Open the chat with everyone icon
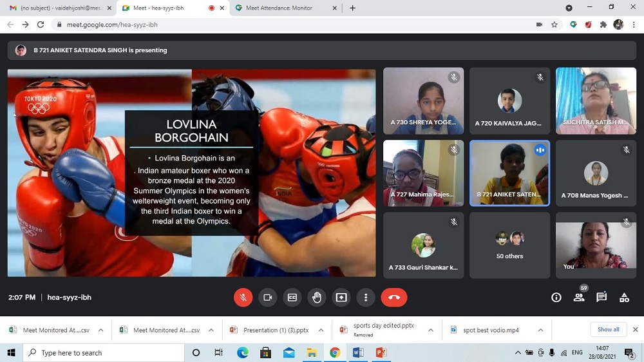This screenshot has height=362, width=644. click(x=601, y=298)
